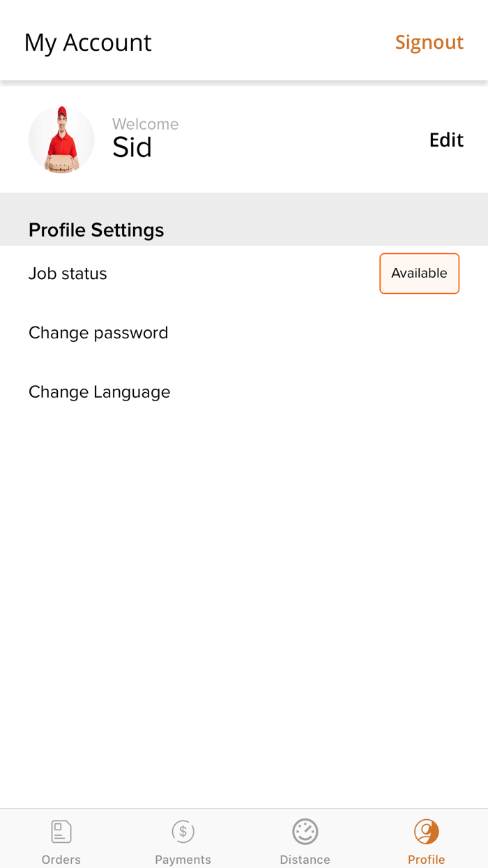The image size is (488, 868).
Task: Expand the Change password section
Action: (98, 333)
